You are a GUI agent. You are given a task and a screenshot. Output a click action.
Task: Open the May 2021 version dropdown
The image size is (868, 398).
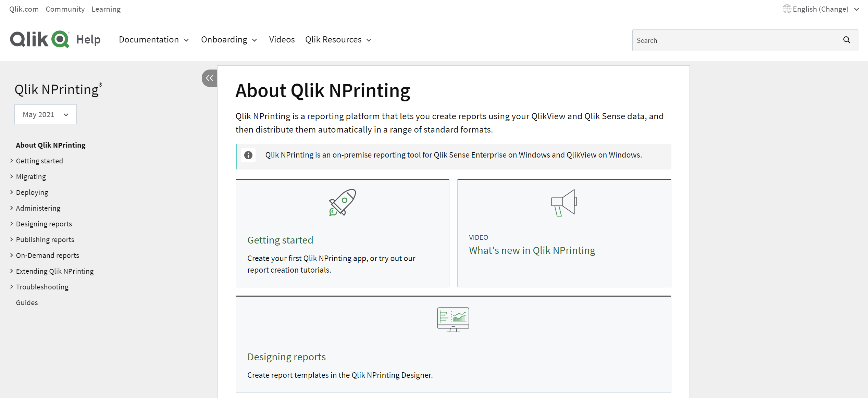coord(46,114)
